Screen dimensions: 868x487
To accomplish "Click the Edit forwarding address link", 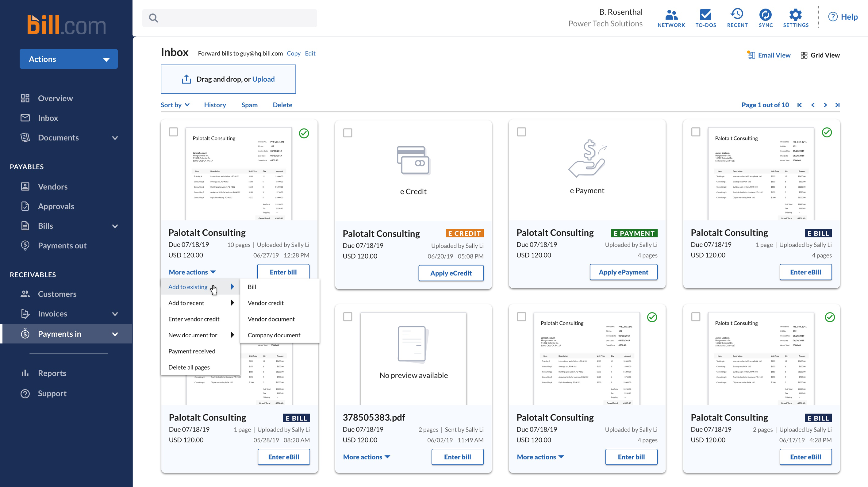I will (310, 53).
